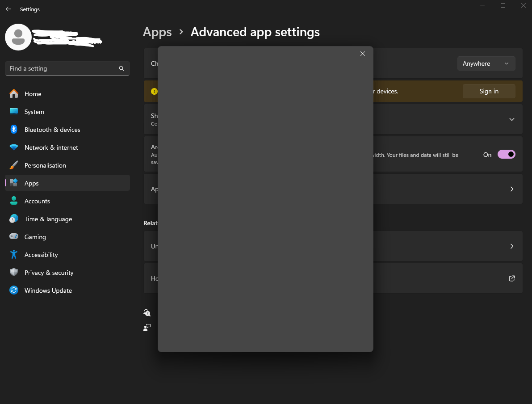This screenshot has height=404, width=532.
Task: Open Accounts settings
Action: [x=67, y=201]
